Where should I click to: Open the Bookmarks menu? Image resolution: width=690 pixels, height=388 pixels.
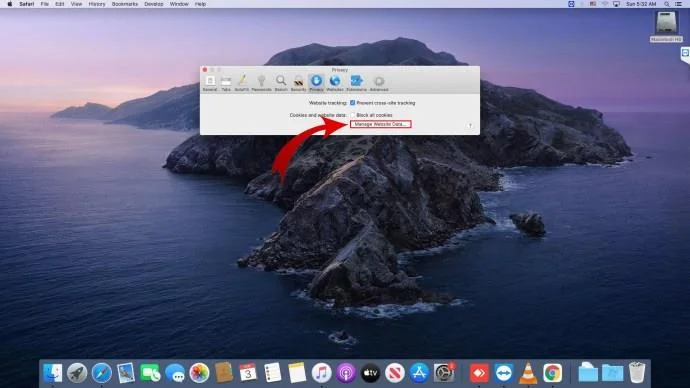tap(125, 4)
